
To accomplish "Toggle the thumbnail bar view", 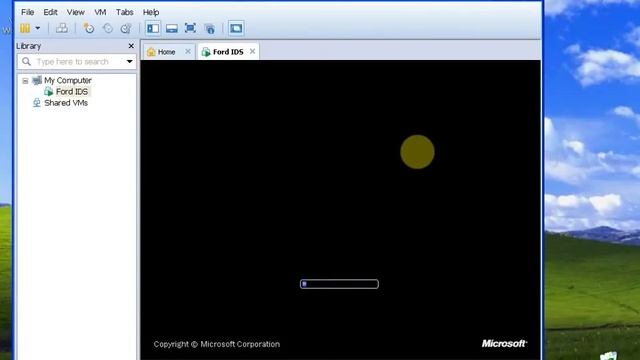I will coord(171,28).
